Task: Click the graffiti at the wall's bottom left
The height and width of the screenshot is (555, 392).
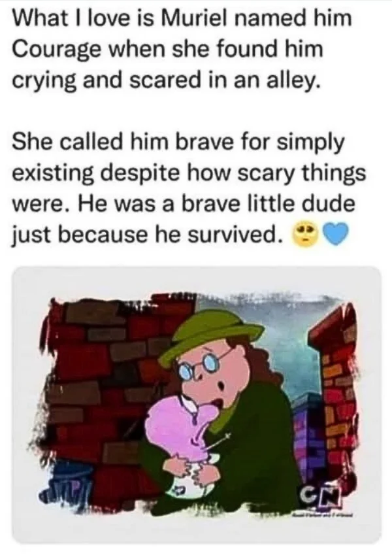Action: (x=65, y=486)
